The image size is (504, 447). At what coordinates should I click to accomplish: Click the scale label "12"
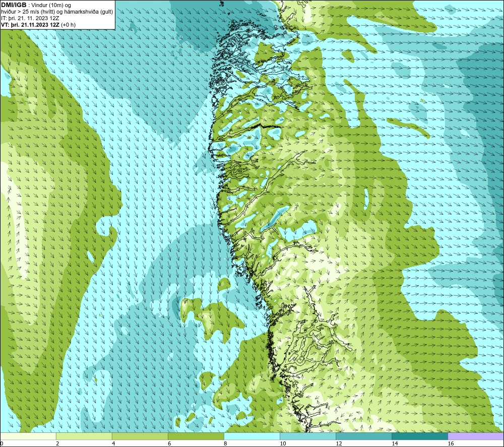pos(339,443)
